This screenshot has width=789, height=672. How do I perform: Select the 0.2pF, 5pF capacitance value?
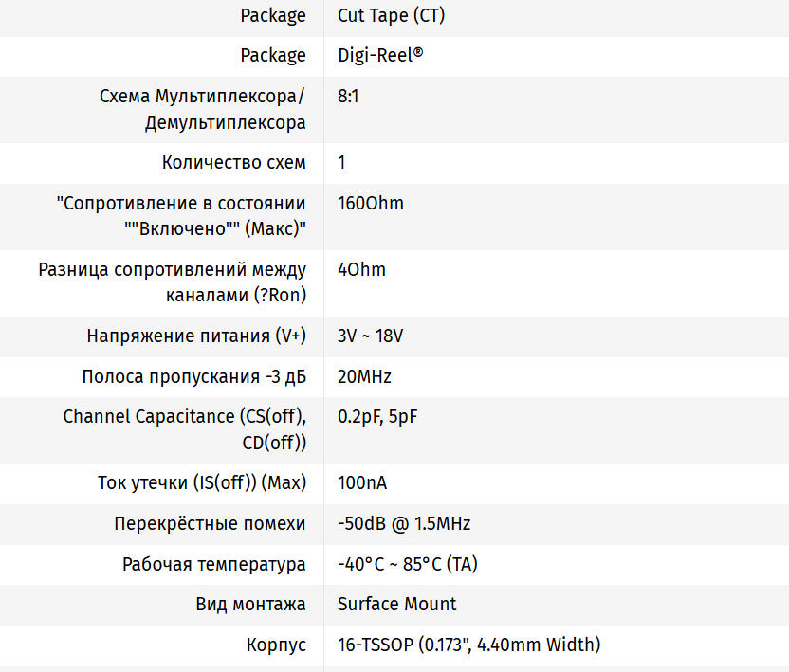[x=376, y=416]
